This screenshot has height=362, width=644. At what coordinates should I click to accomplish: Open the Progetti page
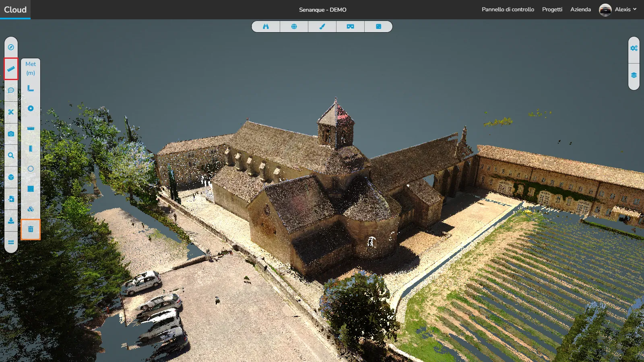coord(552,9)
